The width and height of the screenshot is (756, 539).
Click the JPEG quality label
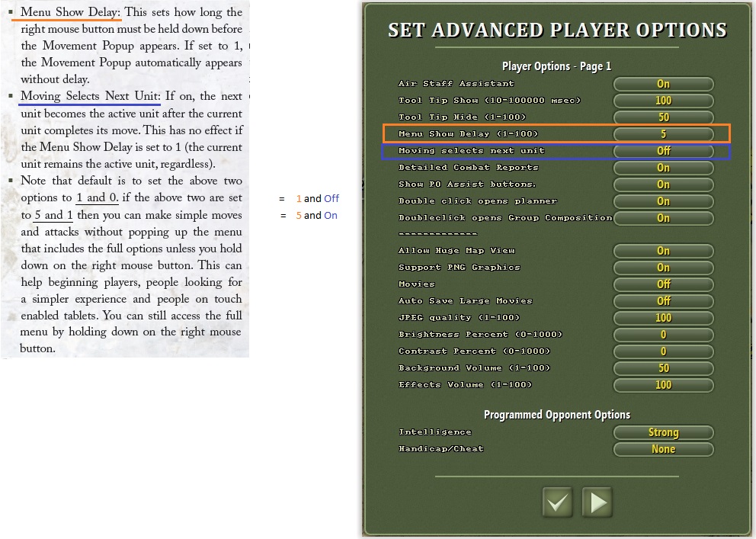tap(459, 318)
